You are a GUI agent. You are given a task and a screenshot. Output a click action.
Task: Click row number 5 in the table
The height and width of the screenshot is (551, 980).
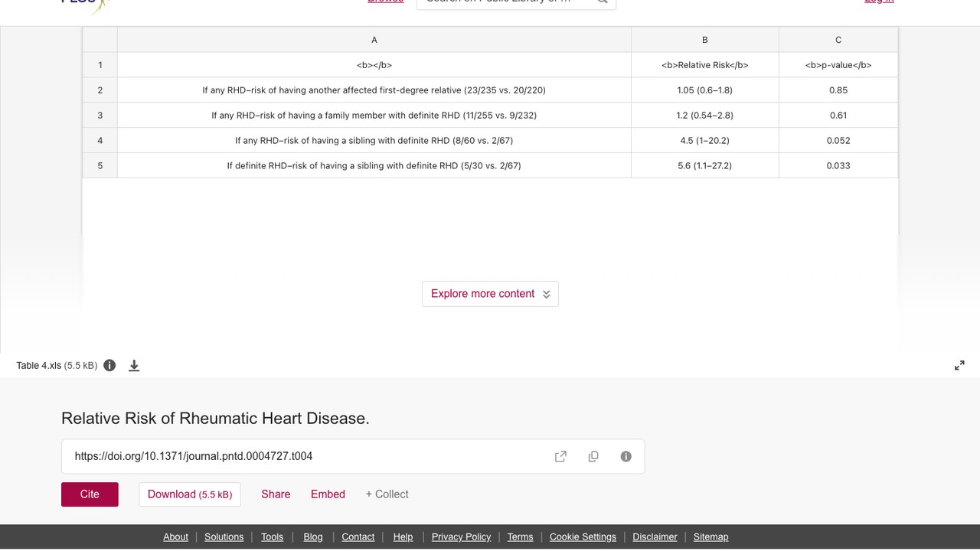coord(100,165)
